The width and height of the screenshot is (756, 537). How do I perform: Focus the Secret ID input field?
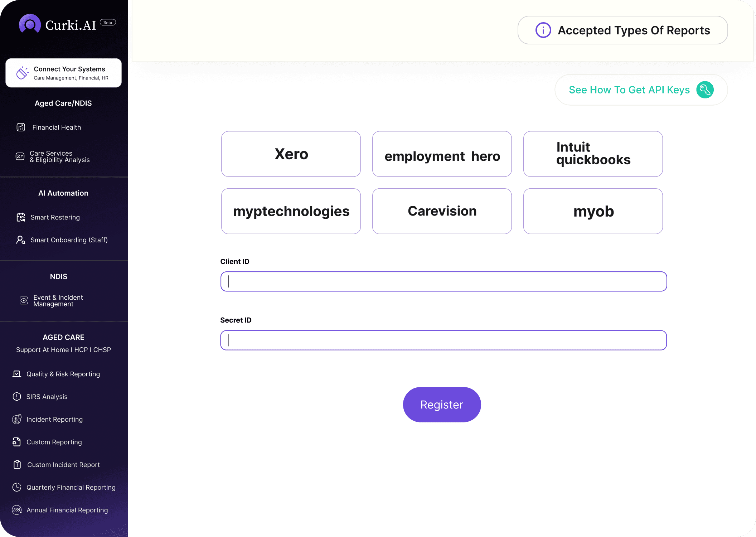point(444,340)
